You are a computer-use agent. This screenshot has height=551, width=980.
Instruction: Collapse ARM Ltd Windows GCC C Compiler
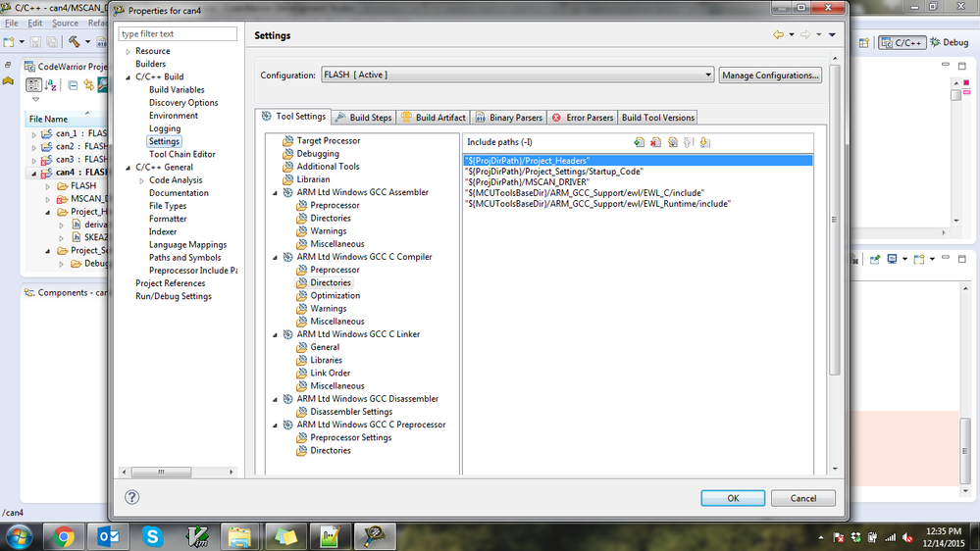point(275,257)
